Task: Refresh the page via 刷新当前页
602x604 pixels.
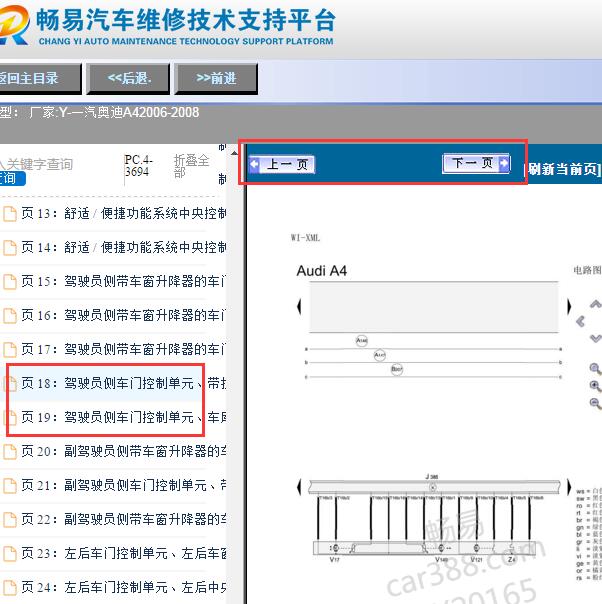Action: pyautogui.click(x=563, y=169)
